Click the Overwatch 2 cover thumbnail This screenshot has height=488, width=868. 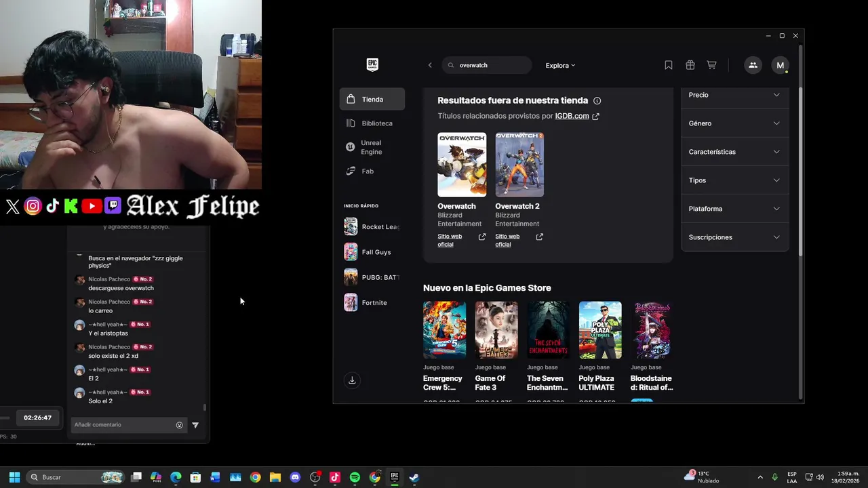(519, 165)
